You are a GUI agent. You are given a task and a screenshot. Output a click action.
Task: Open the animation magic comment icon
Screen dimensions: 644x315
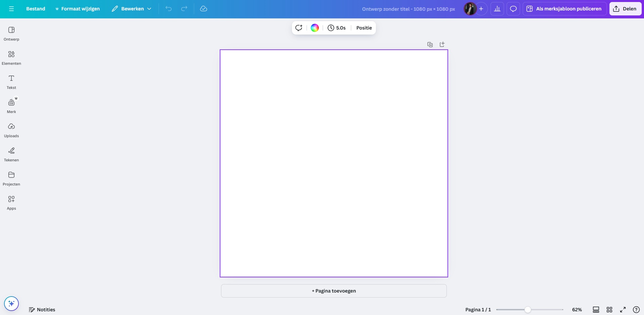(299, 28)
